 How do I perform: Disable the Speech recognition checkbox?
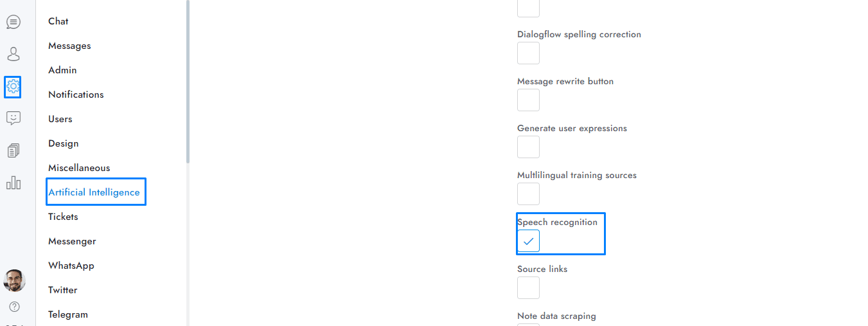[528, 241]
